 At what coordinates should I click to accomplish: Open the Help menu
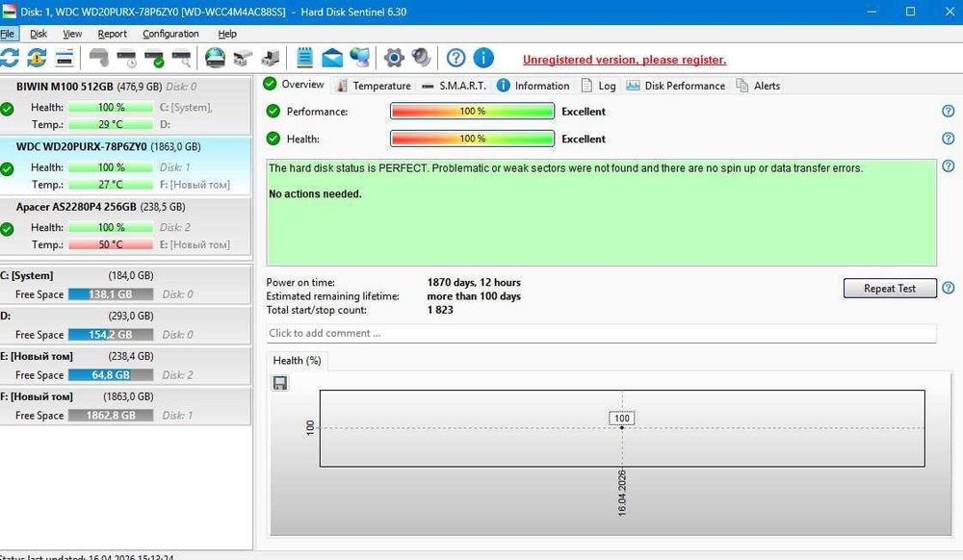point(226,34)
